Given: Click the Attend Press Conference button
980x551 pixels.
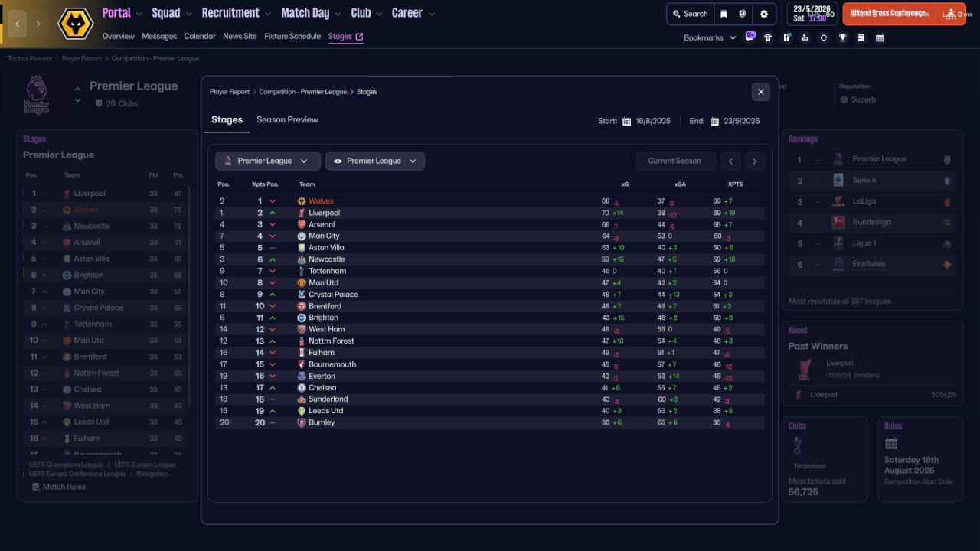Looking at the screenshot, I should [904, 14].
